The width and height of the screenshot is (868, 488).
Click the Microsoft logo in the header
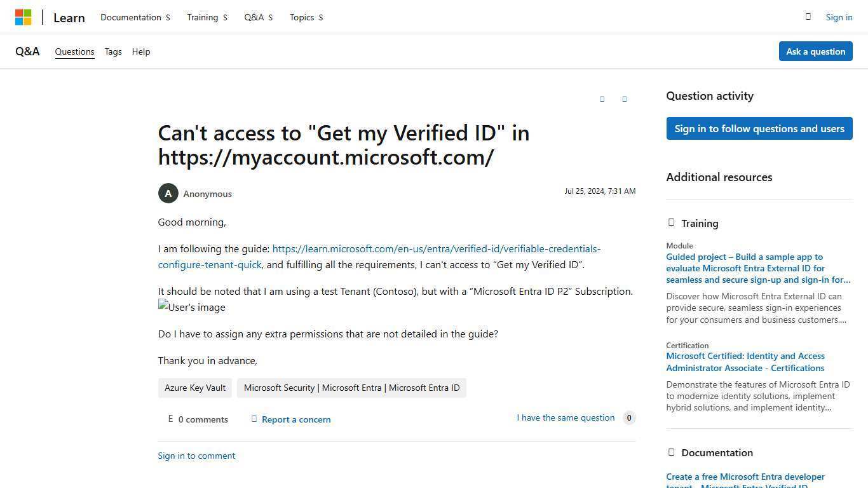click(x=24, y=17)
